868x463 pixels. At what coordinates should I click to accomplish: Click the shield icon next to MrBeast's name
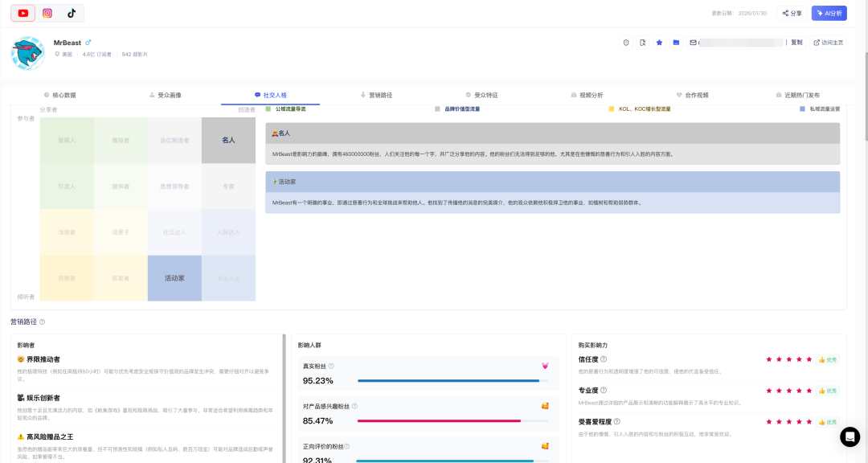coord(626,42)
